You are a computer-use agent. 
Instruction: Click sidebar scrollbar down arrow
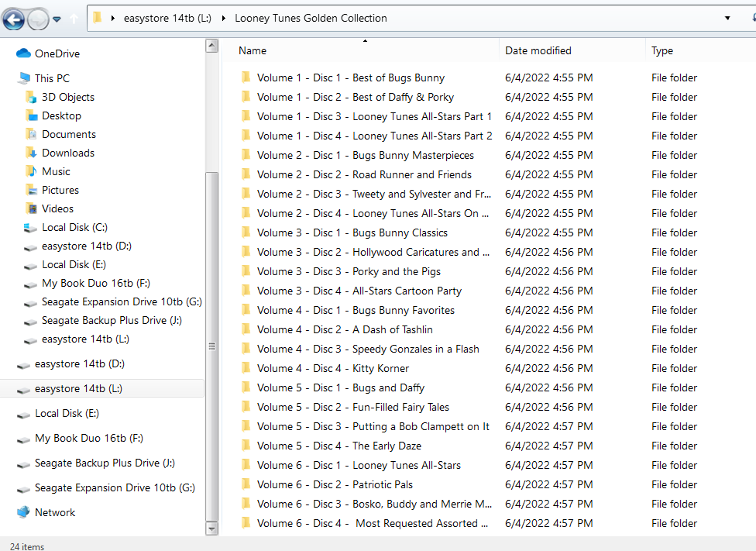(x=211, y=529)
